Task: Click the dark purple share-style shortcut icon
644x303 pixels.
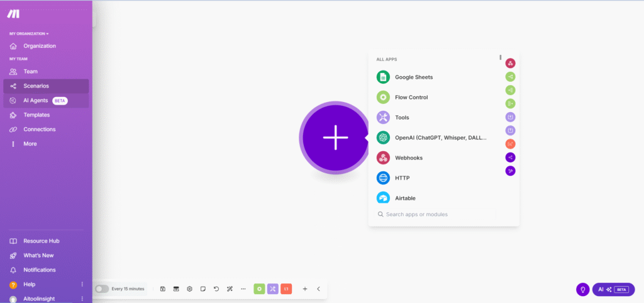Action: tap(510, 157)
